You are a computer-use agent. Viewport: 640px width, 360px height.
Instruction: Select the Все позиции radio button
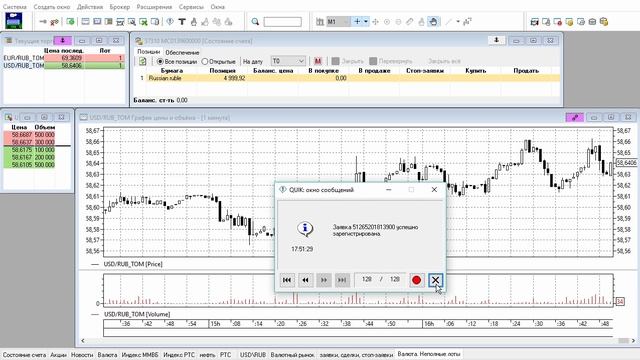coord(160,61)
